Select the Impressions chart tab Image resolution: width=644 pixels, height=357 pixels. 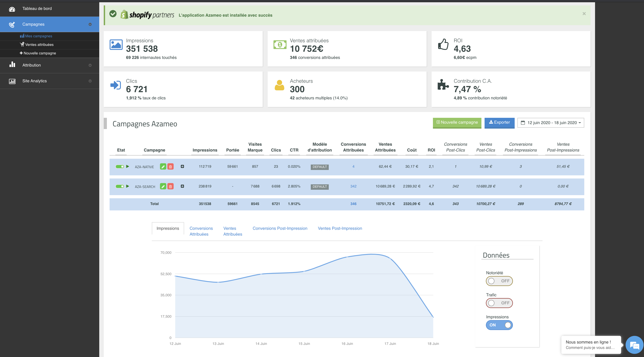click(x=168, y=228)
